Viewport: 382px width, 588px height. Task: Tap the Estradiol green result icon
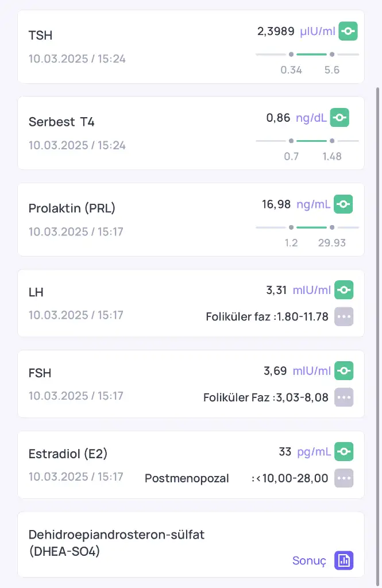(344, 451)
